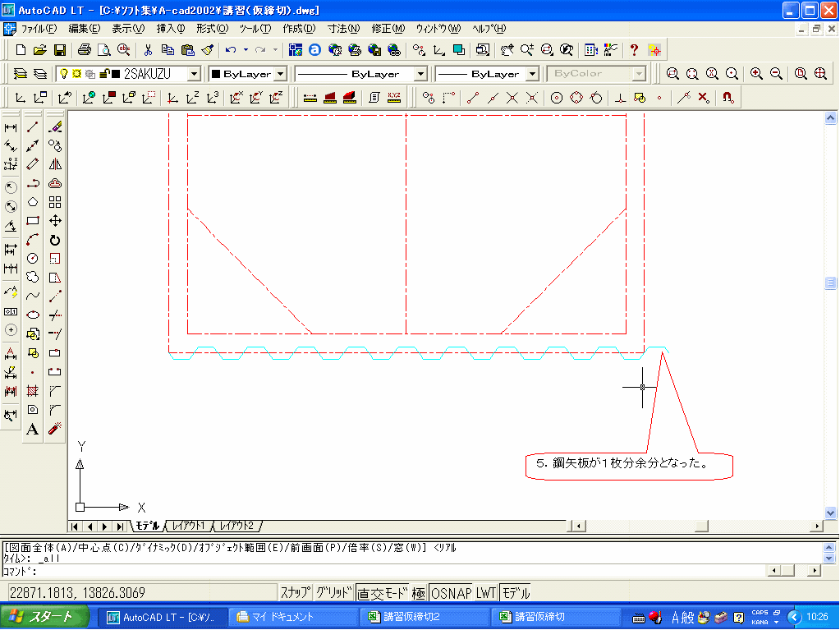840x630 pixels.
Task: Open the Hatch tool
Action: [x=33, y=391]
